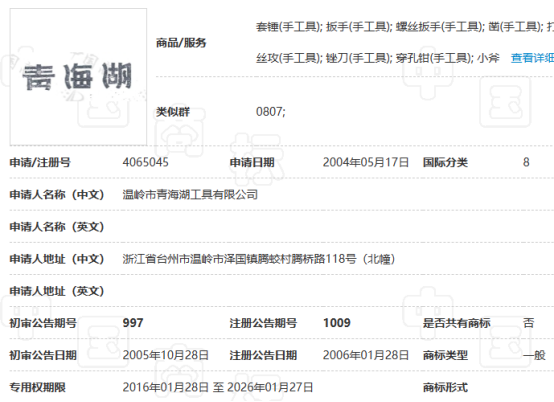Click the 申请人名称（英文） label
This screenshot has height=402, width=554.
tap(57, 227)
